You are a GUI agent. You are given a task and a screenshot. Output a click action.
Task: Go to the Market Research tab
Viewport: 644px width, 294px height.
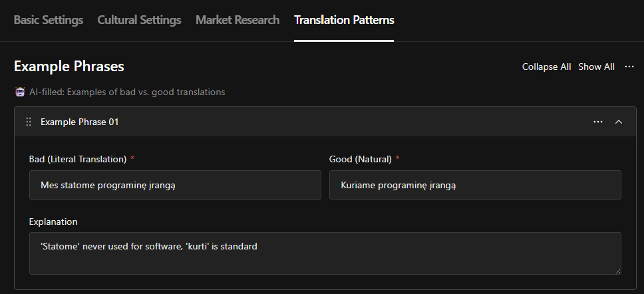(238, 20)
